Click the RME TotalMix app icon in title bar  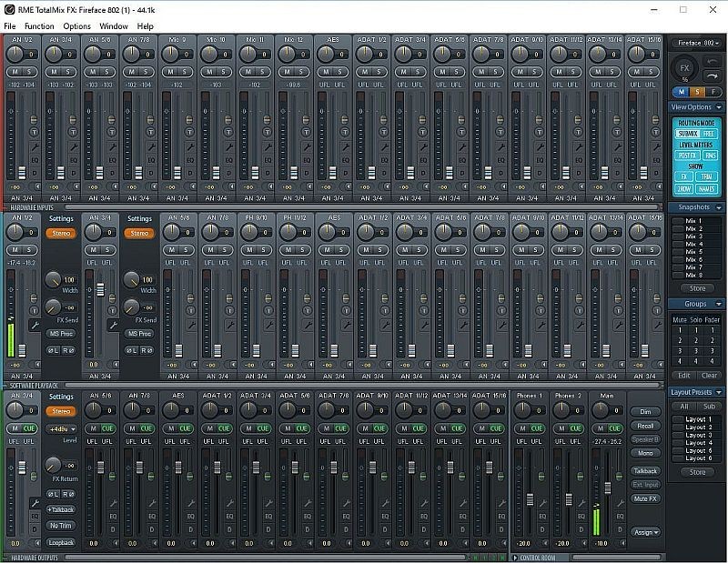pyautogui.click(x=9, y=9)
